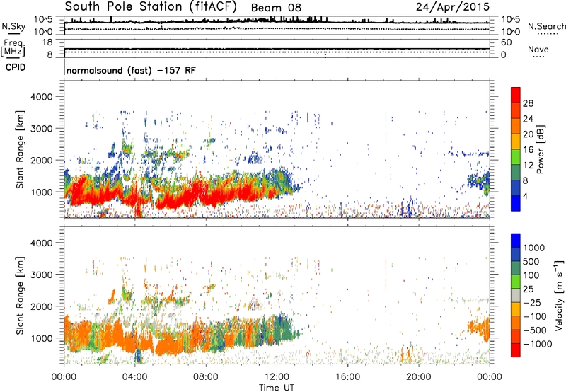Click the "20" Power colorbar tick label
Screen dimensions: 566x392
click(528, 134)
